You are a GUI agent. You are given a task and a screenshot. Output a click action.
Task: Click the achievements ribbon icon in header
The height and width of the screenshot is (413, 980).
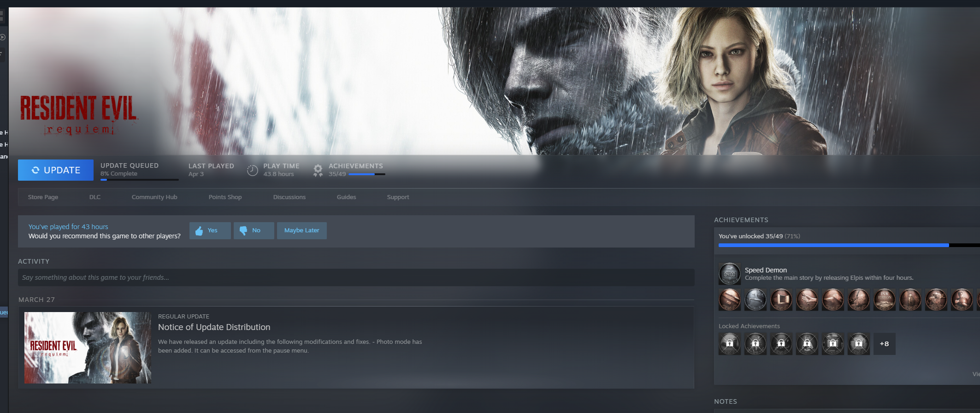click(x=318, y=171)
